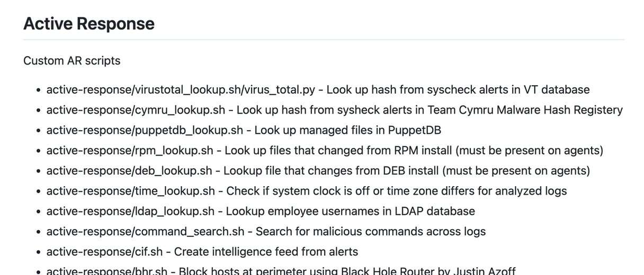The height and width of the screenshot is (275, 644).
Task: Click the puppetdb_lookup.sh script path
Action: pyautogui.click(x=145, y=130)
